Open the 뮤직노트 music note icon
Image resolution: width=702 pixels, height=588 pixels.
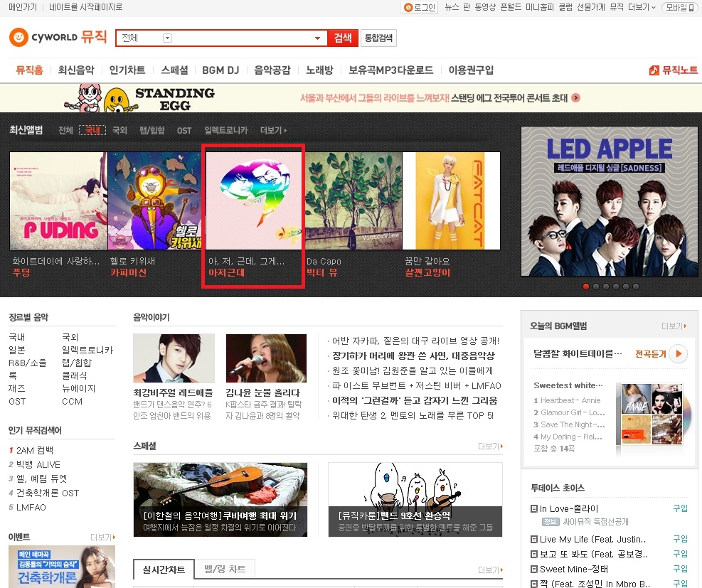[x=654, y=70]
